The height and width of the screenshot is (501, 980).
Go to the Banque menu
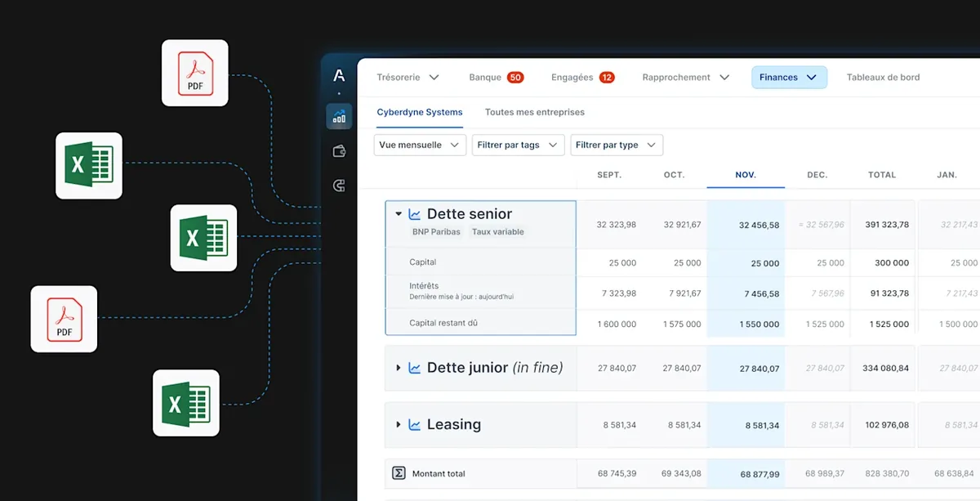pyautogui.click(x=485, y=78)
